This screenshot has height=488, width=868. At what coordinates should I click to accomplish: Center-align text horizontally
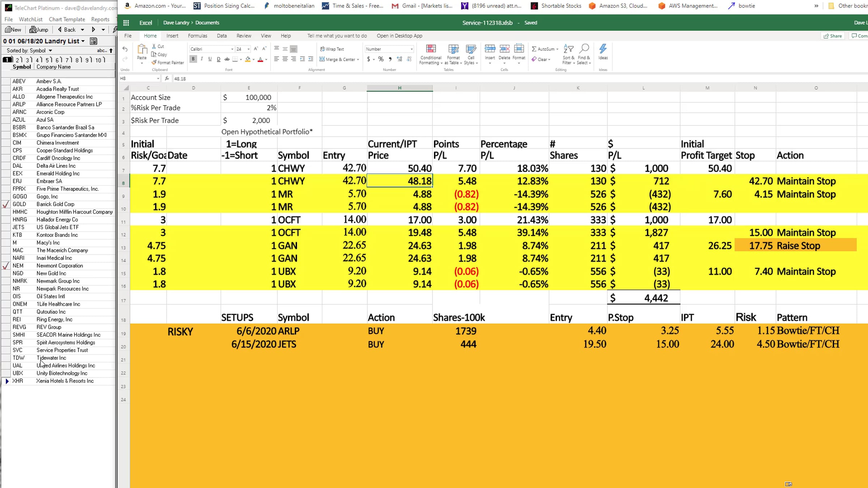[285, 59]
